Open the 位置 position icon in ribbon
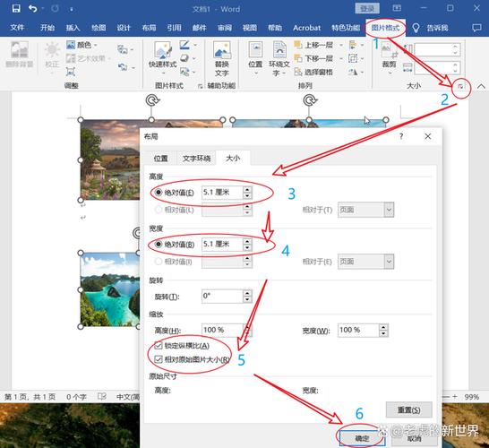This screenshot has height=448, width=489. [x=255, y=58]
